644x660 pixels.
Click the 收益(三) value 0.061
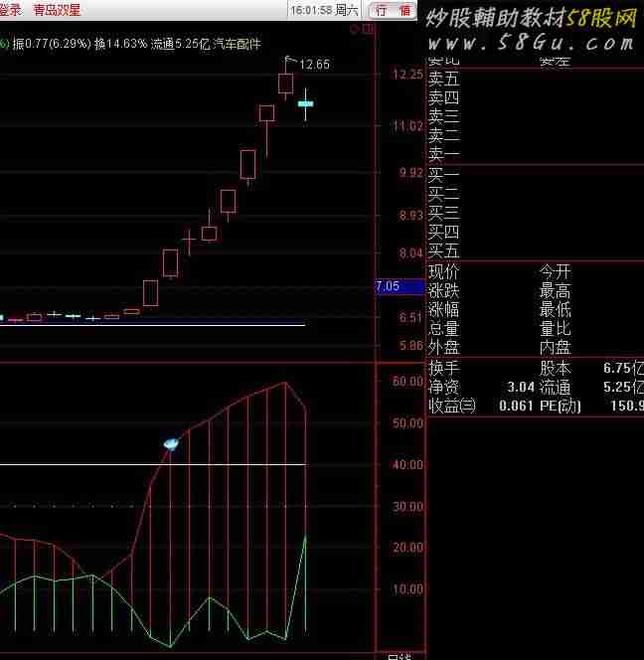point(516,406)
